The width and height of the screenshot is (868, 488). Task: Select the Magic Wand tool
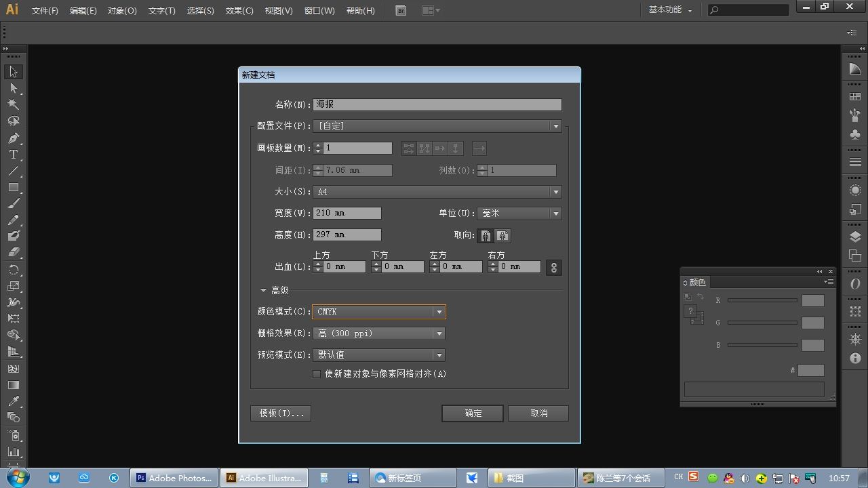[14, 104]
